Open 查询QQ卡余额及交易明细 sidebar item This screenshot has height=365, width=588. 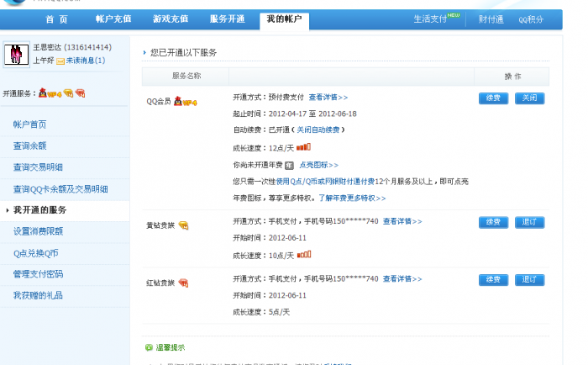60,189
